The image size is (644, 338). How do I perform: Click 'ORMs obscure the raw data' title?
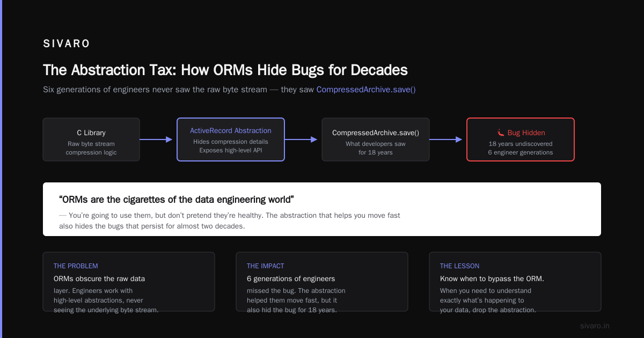[99, 278]
